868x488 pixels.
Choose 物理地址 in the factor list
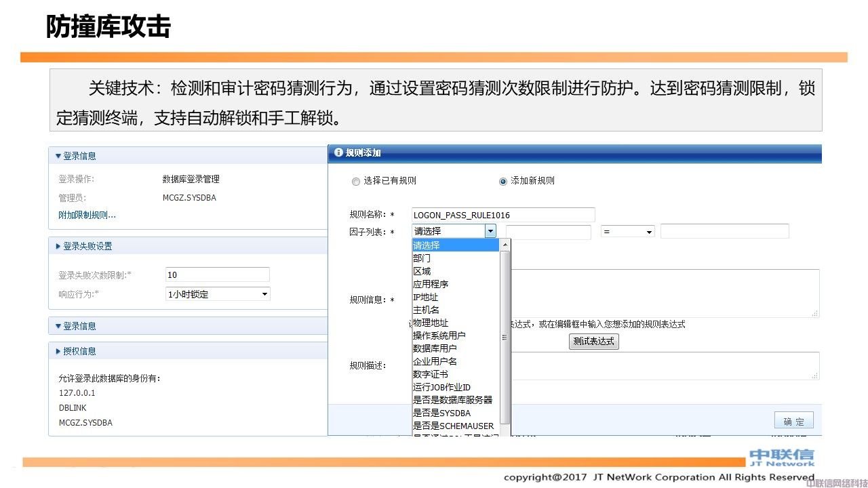tap(456, 323)
